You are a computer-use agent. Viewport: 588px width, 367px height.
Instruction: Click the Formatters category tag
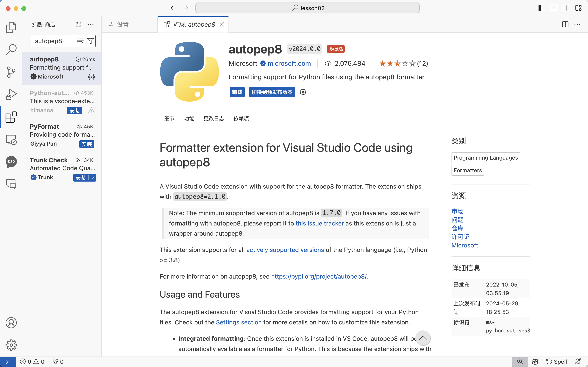pos(468,170)
